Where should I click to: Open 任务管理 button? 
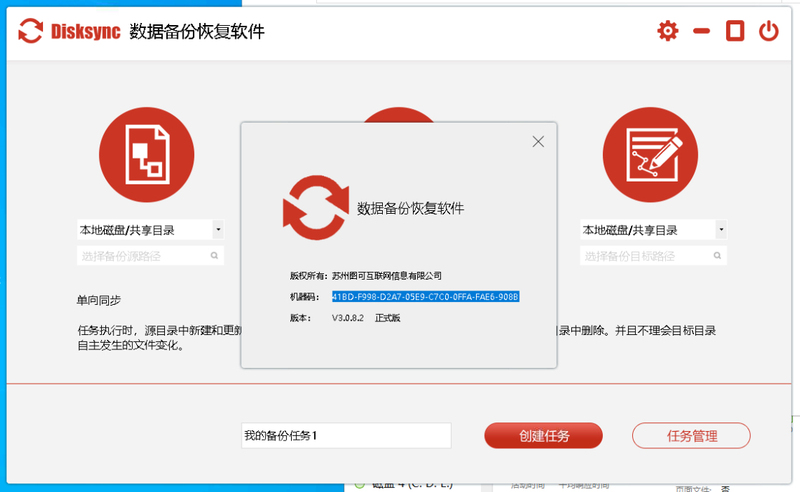(x=691, y=435)
